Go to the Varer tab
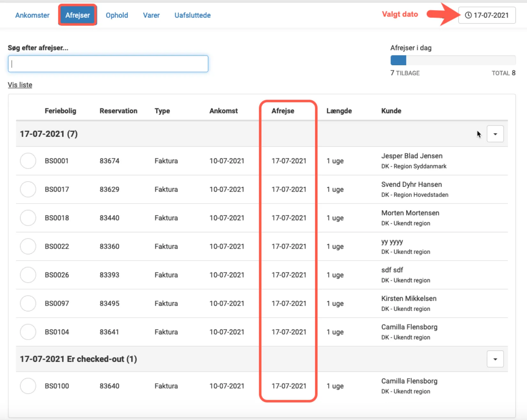The width and height of the screenshot is (527, 420). tap(151, 15)
